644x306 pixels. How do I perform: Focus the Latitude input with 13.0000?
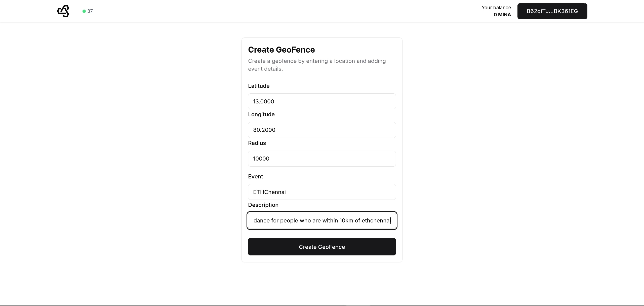click(x=322, y=101)
